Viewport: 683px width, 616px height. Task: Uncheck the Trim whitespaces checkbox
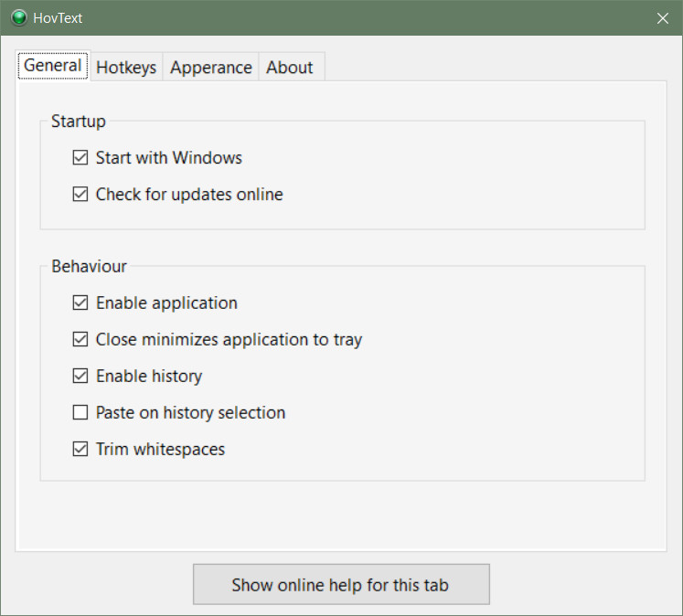point(80,449)
